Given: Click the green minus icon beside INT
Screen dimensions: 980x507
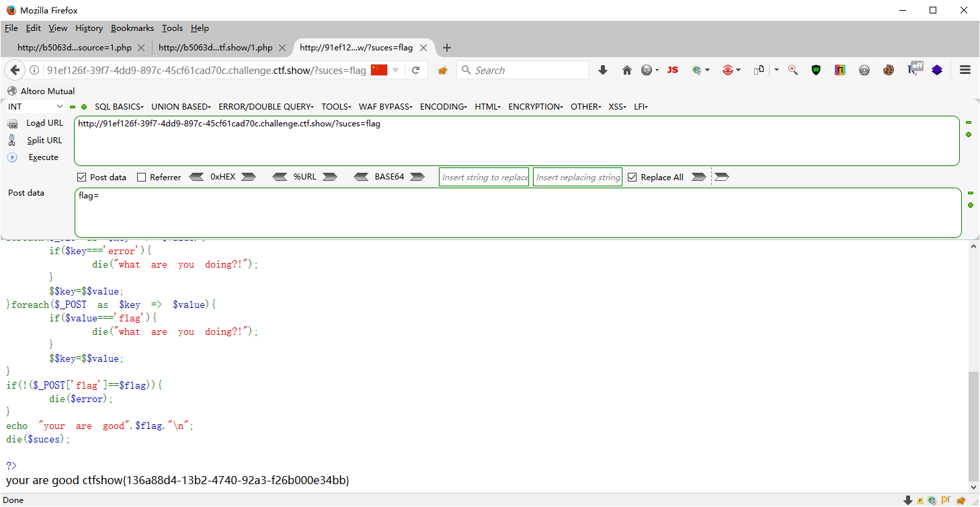Looking at the screenshot, I should coord(73,107).
